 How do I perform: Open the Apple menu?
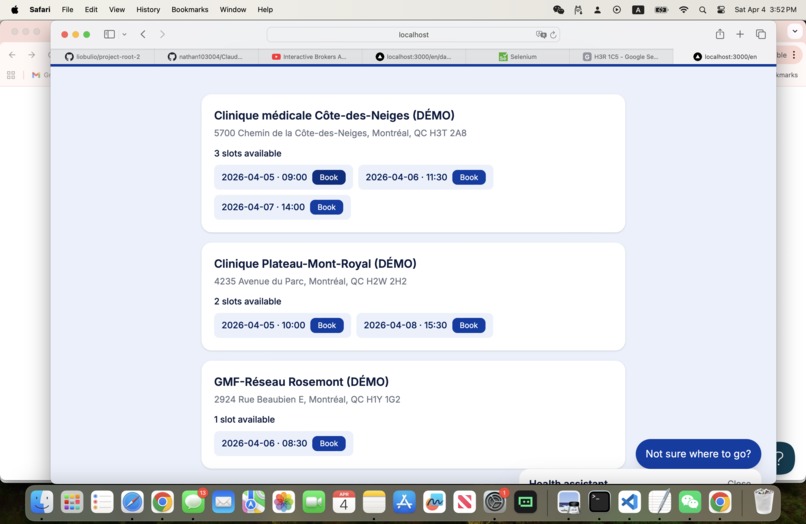(14, 9)
